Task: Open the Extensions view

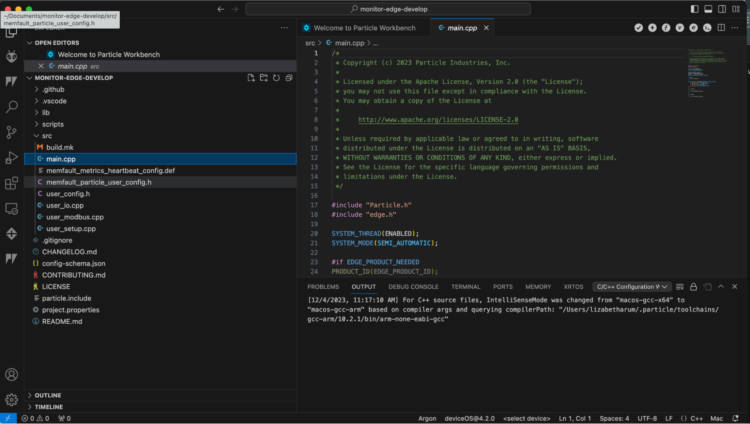Action: [11, 183]
